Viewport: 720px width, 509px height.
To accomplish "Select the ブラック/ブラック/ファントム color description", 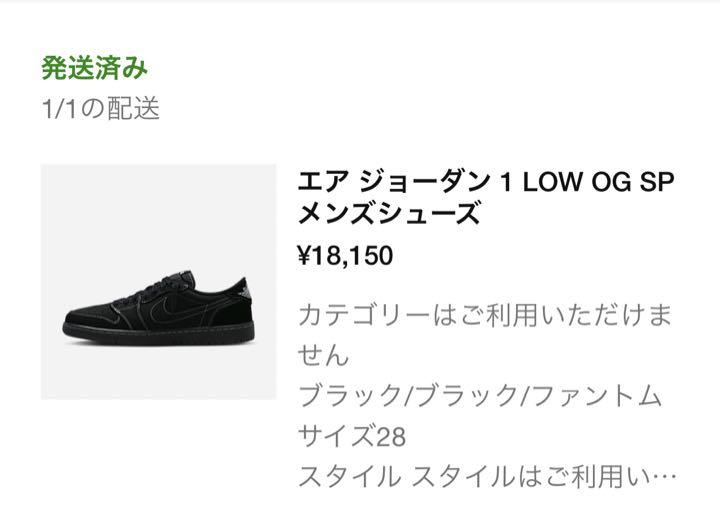I will [480, 396].
